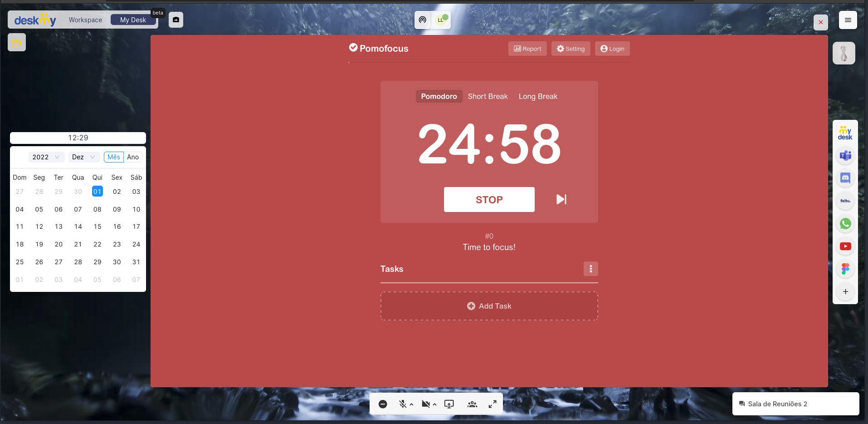Open the Discord app shortcut

tap(845, 178)
